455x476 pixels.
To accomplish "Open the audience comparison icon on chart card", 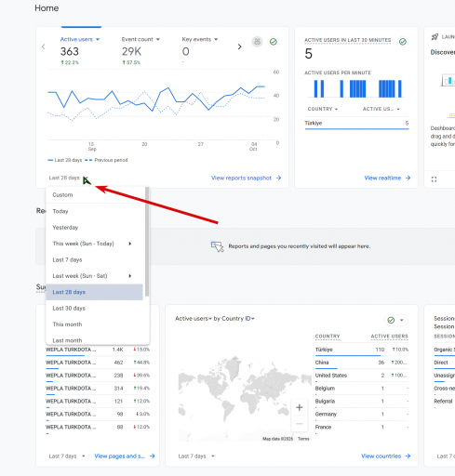I will pos(257,42).
